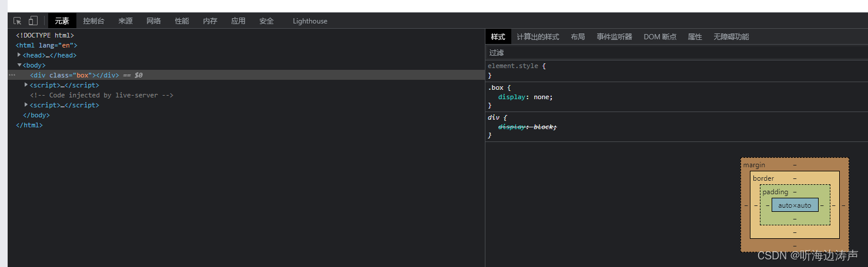Click the border region label in box model
The image size is (868, 267).
pos(763,178)
